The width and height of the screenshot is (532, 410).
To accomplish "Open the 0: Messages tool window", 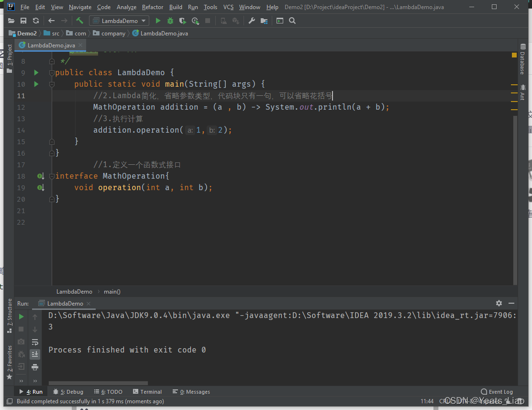I will tap(191, 392).
